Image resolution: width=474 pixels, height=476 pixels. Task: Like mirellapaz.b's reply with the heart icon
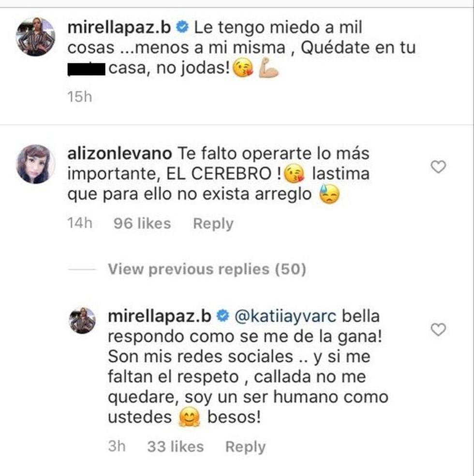pyautogui.click(x=438, y=330)
